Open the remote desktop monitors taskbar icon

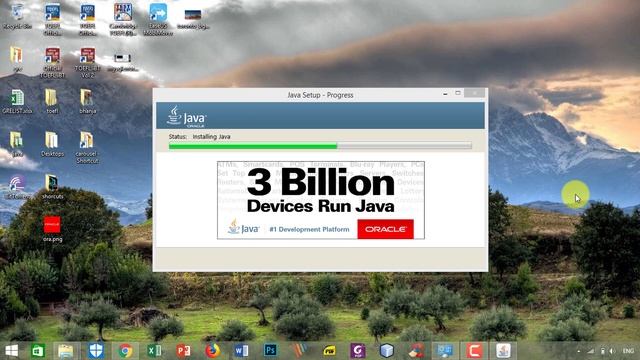coord(445,351)
